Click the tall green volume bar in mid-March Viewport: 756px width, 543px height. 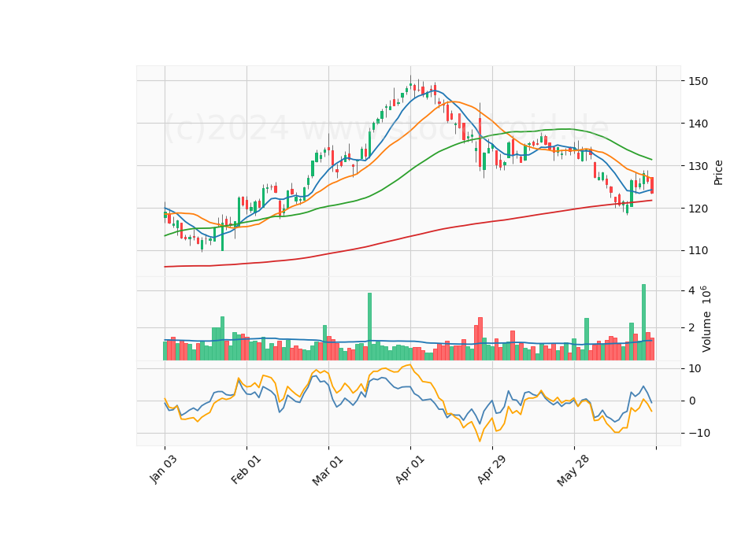pos(370,326)
